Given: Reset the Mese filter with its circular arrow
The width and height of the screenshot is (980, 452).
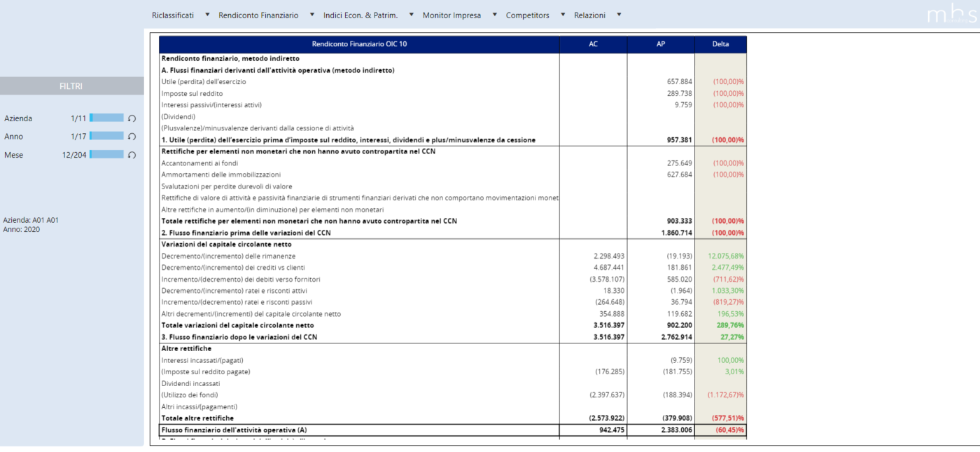Looking at the screenshot, I should [132, 155].
